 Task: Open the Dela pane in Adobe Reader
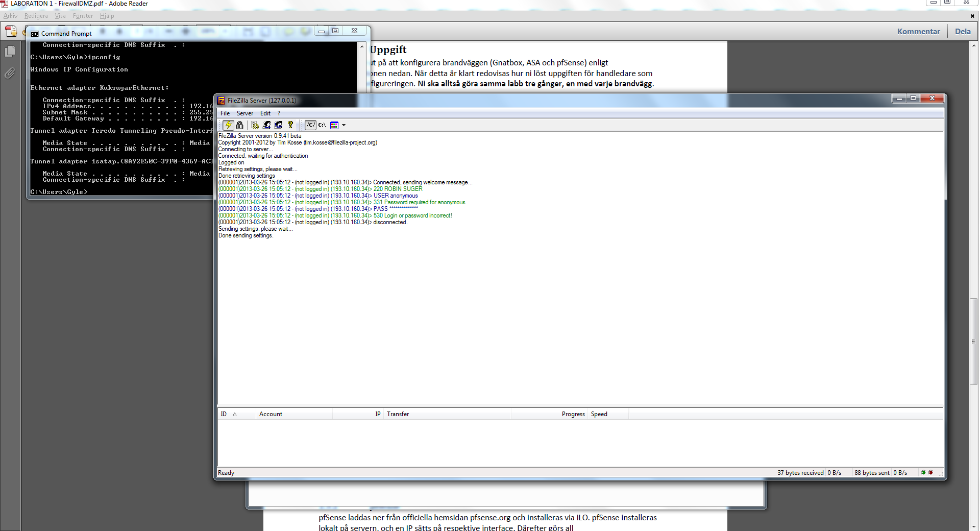[x=963, y=32]
